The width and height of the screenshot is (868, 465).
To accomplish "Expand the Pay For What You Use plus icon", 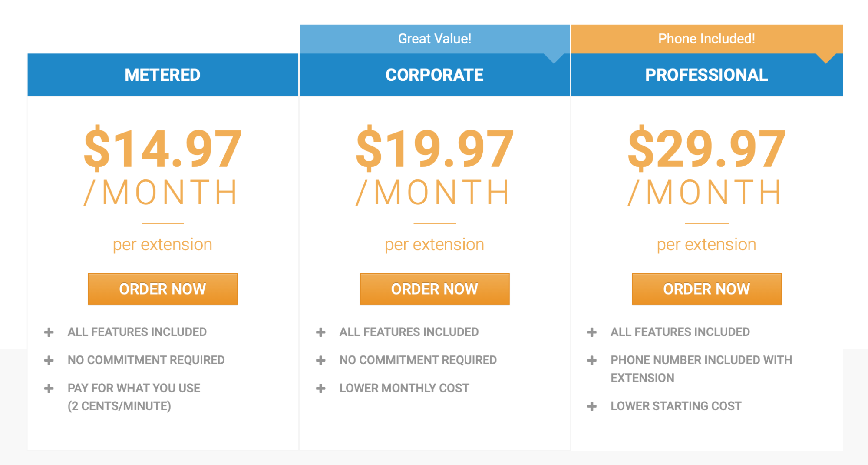I will 49,389.
